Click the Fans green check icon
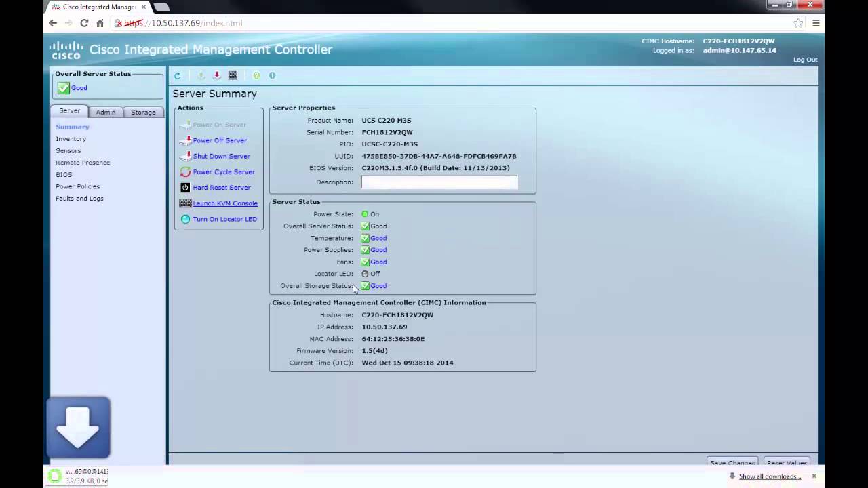Image resolution: width=868 pixels, height=488 pixels. 365,262
